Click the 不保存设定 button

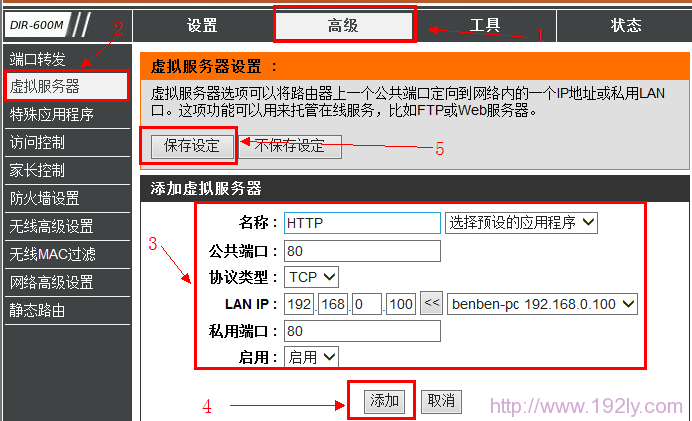(x=288, y=146)
